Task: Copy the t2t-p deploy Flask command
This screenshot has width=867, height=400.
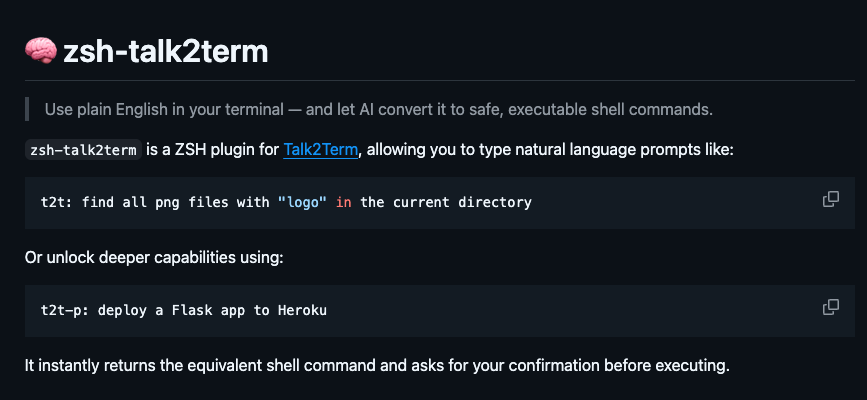Action: coord(831,307)
